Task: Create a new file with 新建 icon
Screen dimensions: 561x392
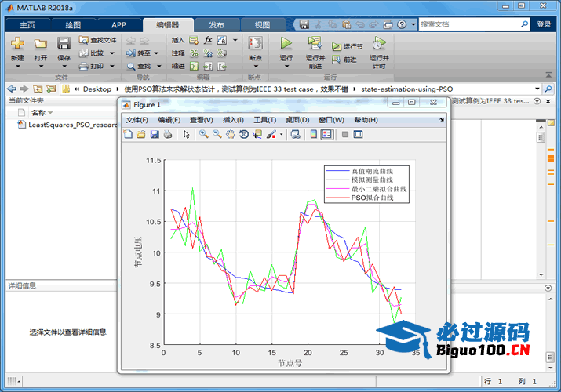Action: click(17, 43)
